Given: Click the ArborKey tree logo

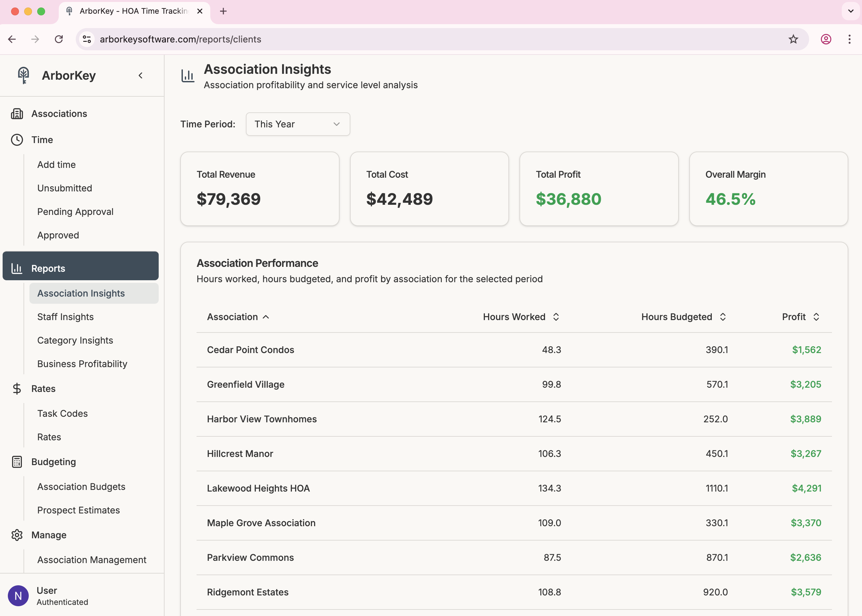Looking at the screenshot, I should point(23,75).
